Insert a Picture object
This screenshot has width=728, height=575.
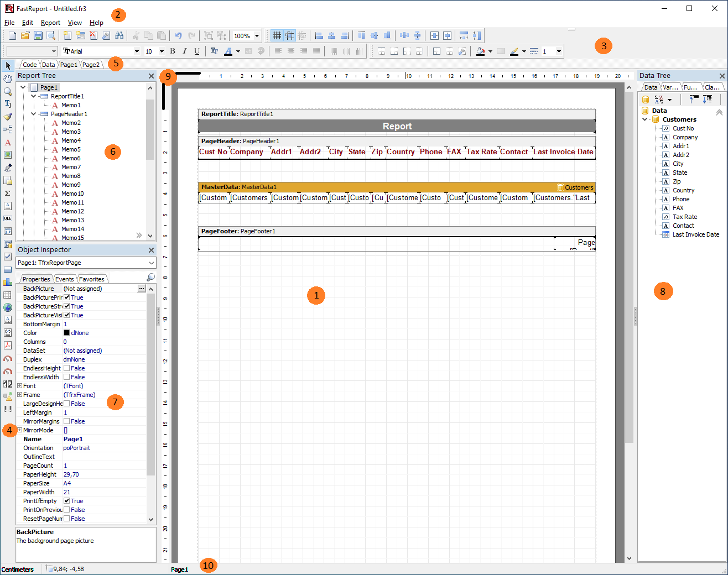coord(8,155)
